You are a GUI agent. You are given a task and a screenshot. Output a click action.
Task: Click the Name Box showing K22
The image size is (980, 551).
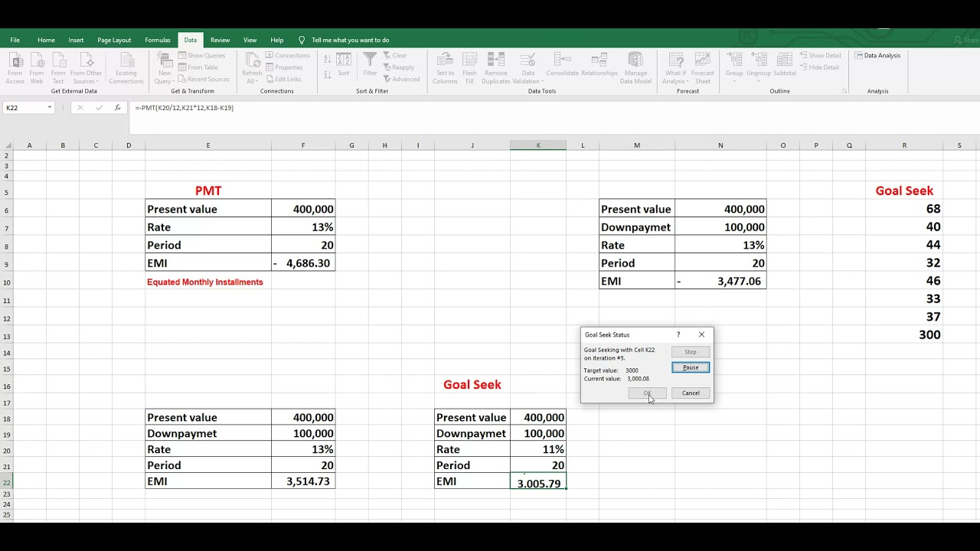pyautogui.click(x=24, y=108)
